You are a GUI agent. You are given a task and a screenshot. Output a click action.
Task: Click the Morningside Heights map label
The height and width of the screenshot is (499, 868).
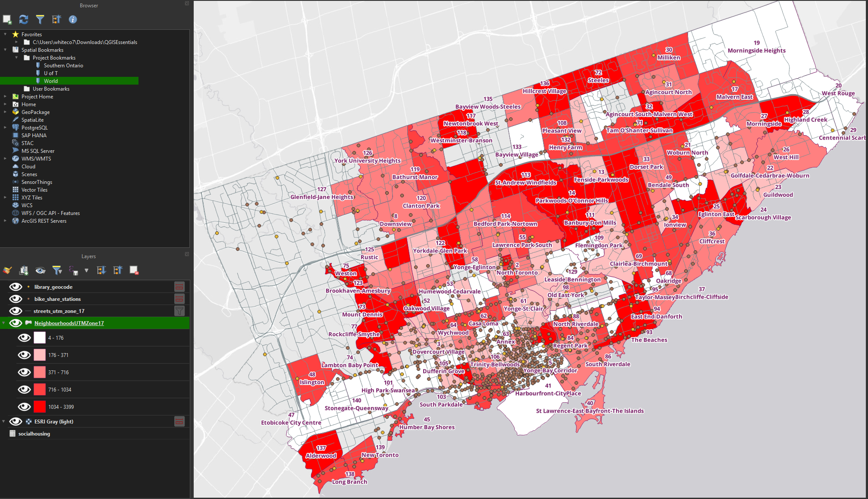click(x=756, y=51)
